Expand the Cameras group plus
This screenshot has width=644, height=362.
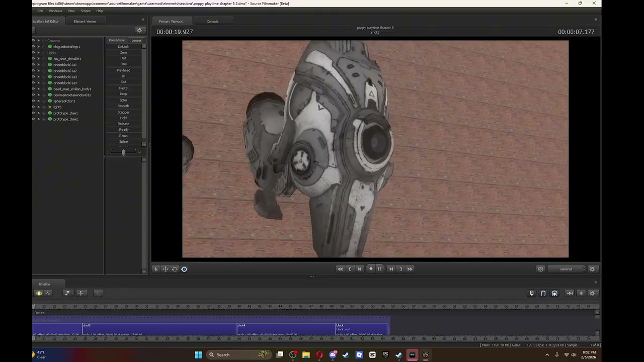44,41
